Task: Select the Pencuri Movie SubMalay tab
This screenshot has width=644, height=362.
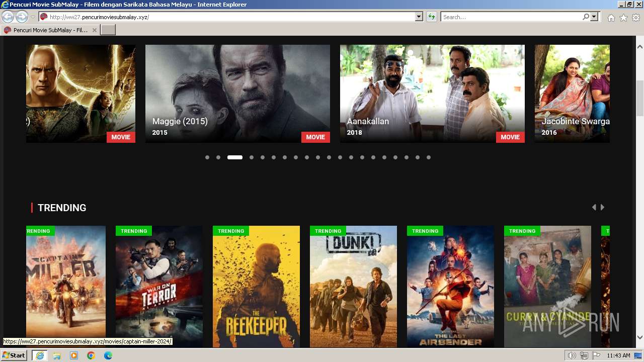Action: 50,30
